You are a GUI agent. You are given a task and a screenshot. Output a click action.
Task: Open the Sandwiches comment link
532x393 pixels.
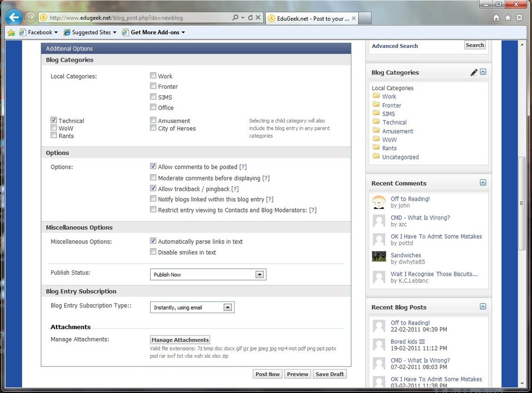click(x=405, y=255)
